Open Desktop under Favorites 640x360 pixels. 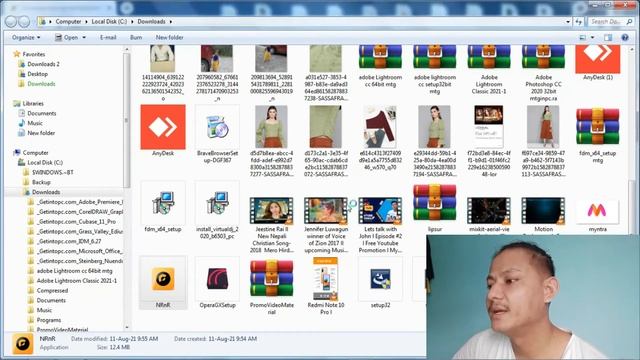(x=37, y=74)
